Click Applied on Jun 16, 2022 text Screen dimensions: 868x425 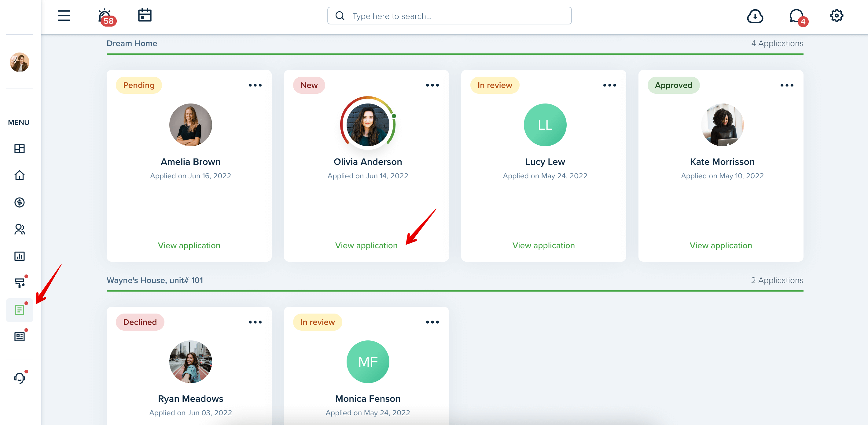(x=190, y=176)
